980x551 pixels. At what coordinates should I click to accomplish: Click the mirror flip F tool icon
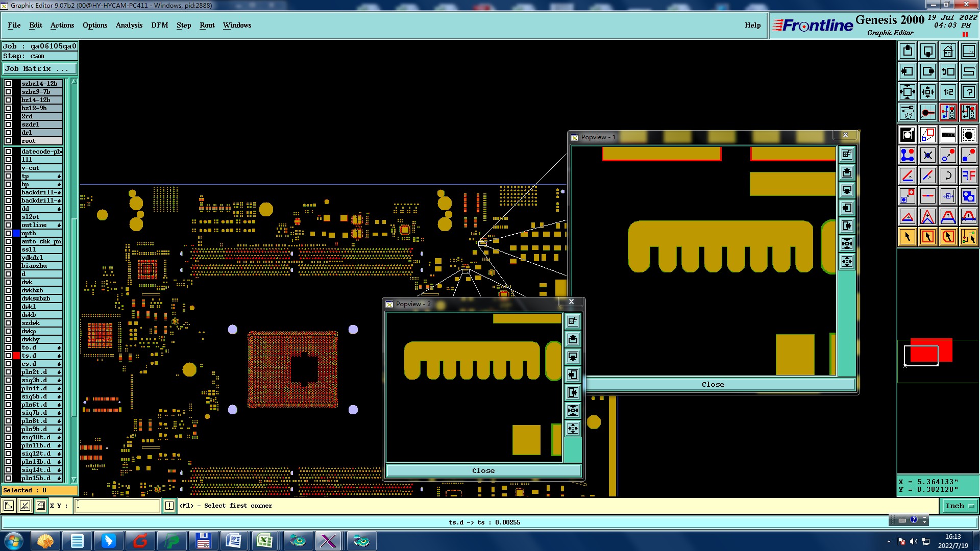(968, 176)
